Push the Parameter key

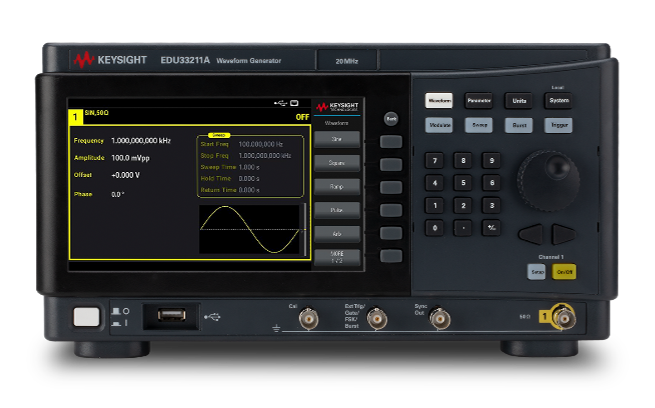pyautogui.click(x=479, y=101)
